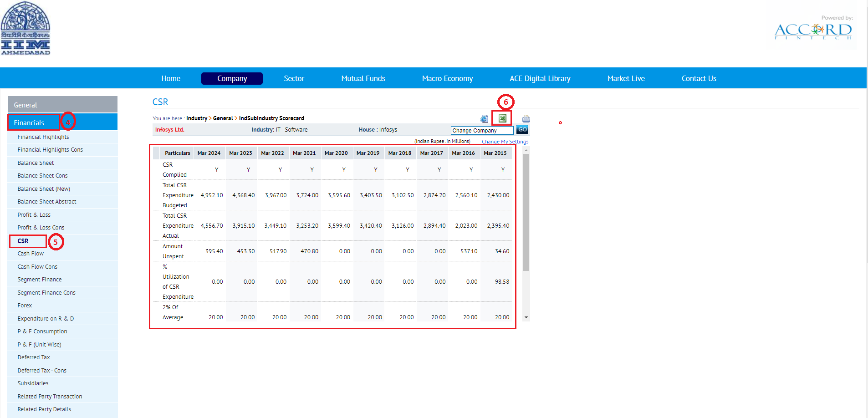Click the Mar 2024 column header
Image resolution: width=868 pixels, height=418 pixels.
coord(209,153)
